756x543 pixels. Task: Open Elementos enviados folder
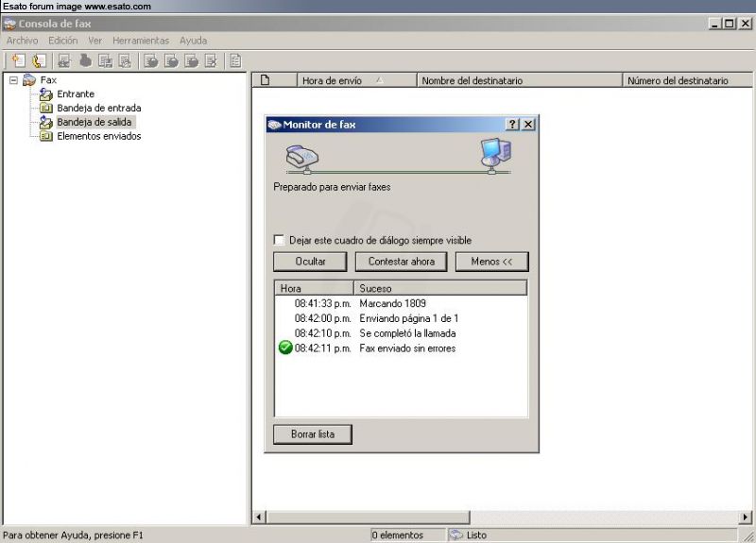coord(98,136)
